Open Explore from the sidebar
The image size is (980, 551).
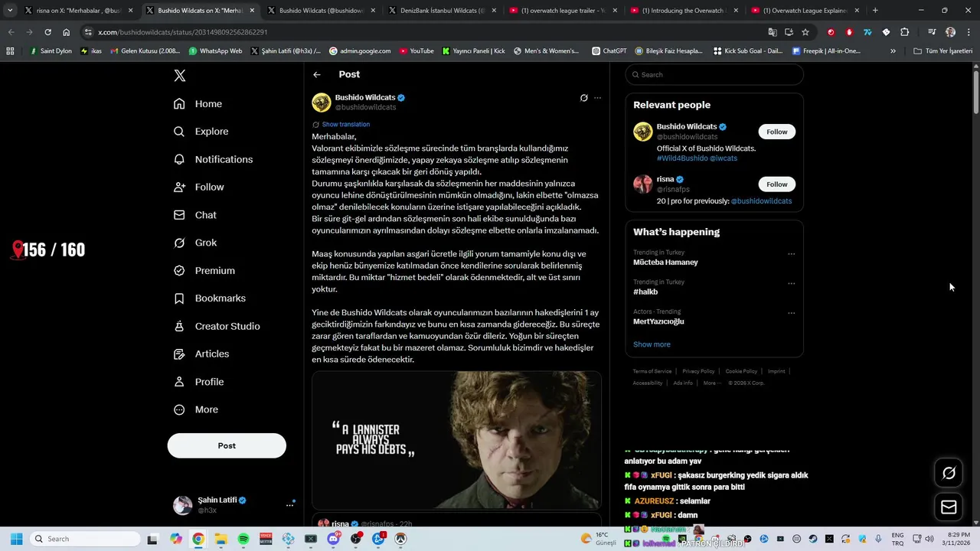coord(201,132)
